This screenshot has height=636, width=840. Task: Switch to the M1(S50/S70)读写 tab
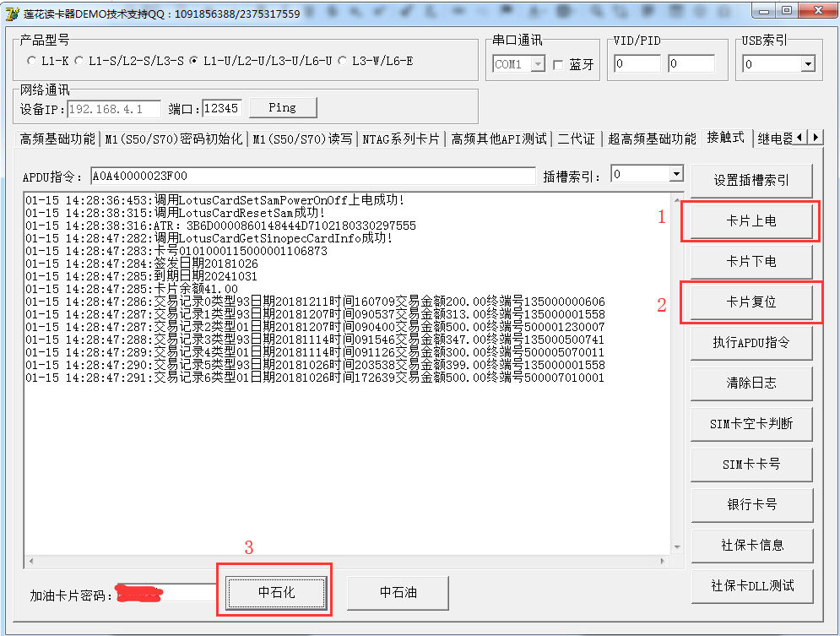pos(303,139)
